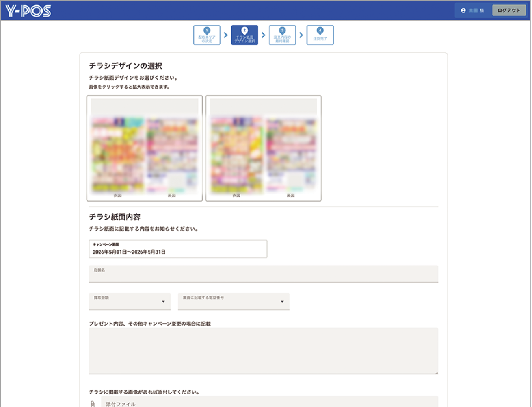Click the キャンペーン期間 date field

[x=178, y=249]
